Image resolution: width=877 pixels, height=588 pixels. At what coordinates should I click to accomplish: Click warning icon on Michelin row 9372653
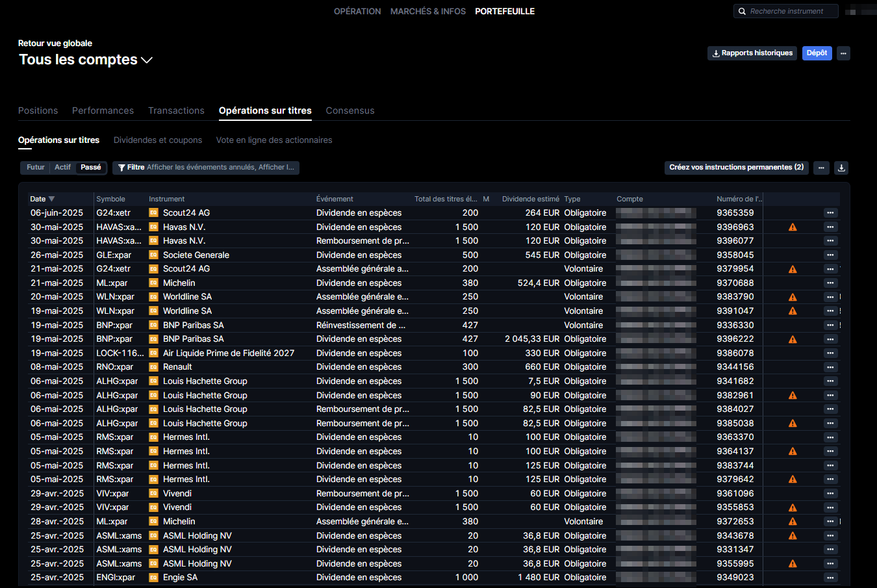[793, 522]
